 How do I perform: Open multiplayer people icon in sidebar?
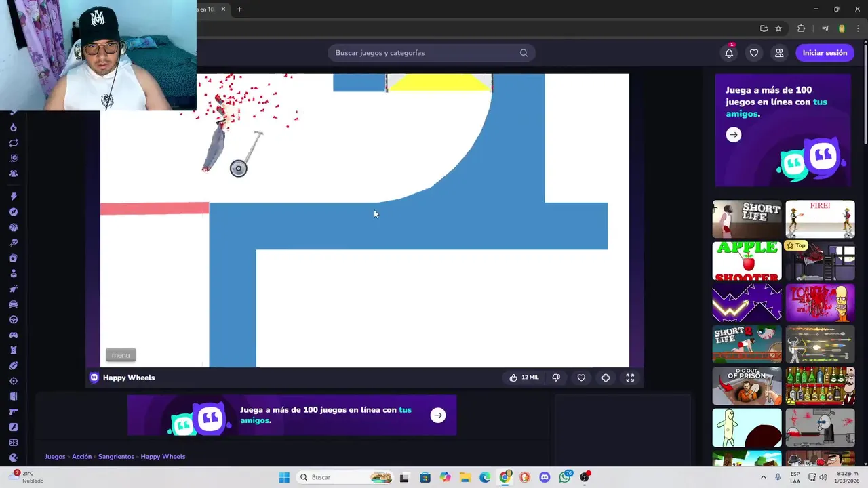[x=14, y=174]
